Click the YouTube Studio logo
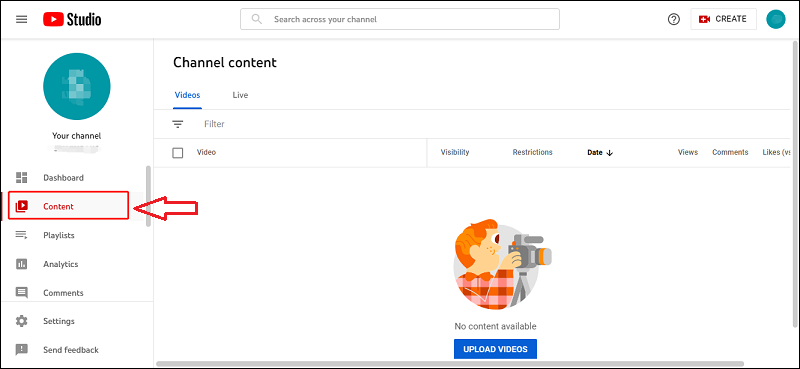The width and height of the screenshot is (800, 369). click(72, 20)
